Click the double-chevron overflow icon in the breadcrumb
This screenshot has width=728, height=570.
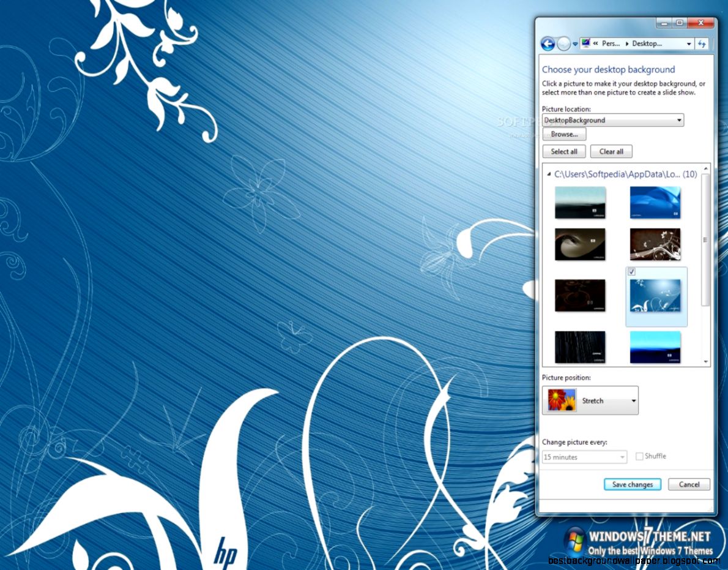[x=595, y=43]
